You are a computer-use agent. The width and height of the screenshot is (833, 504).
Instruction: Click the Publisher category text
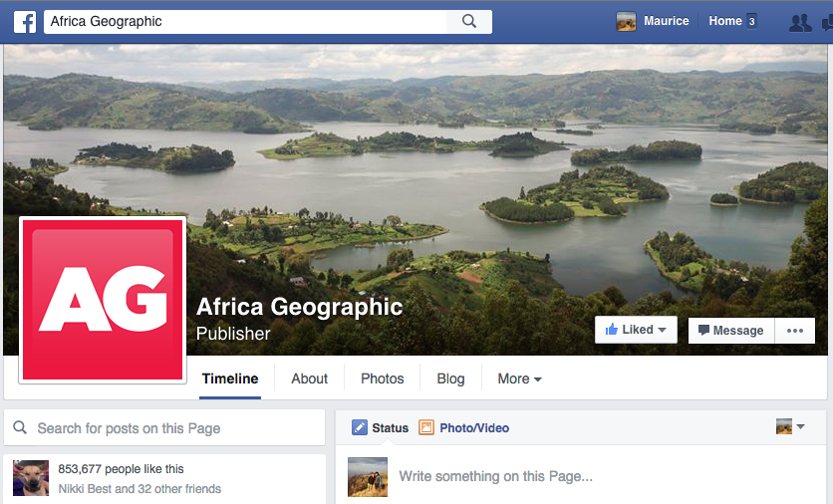[x=233, y=334]
